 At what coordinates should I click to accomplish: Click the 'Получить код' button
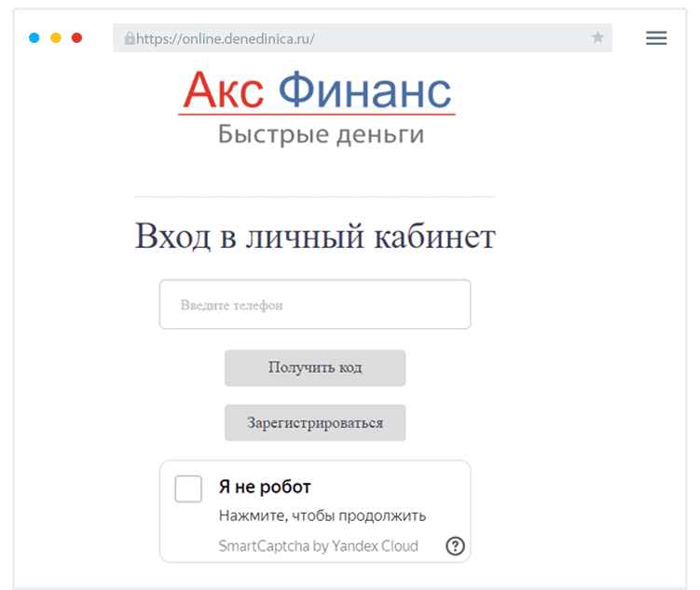coord(315,368)
